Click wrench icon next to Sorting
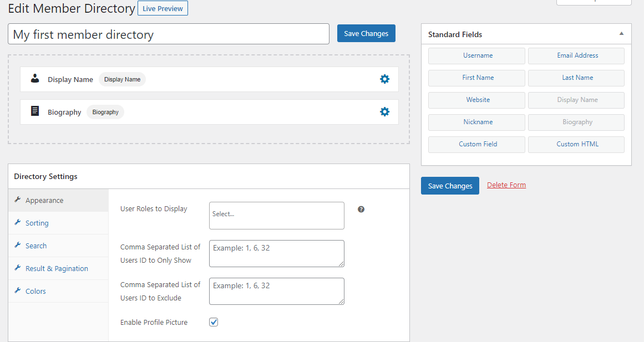The image size is (644, 342). coord(18,222)
